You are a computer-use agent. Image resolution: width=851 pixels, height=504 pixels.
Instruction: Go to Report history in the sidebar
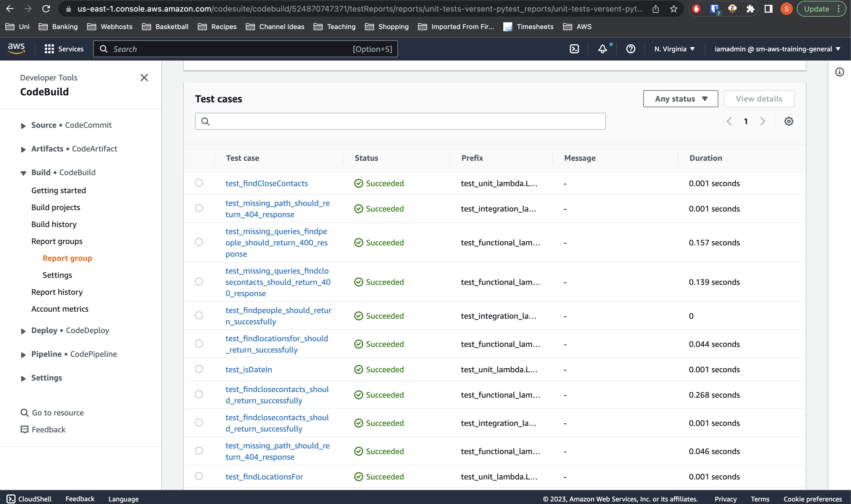(x=57, y=292)
